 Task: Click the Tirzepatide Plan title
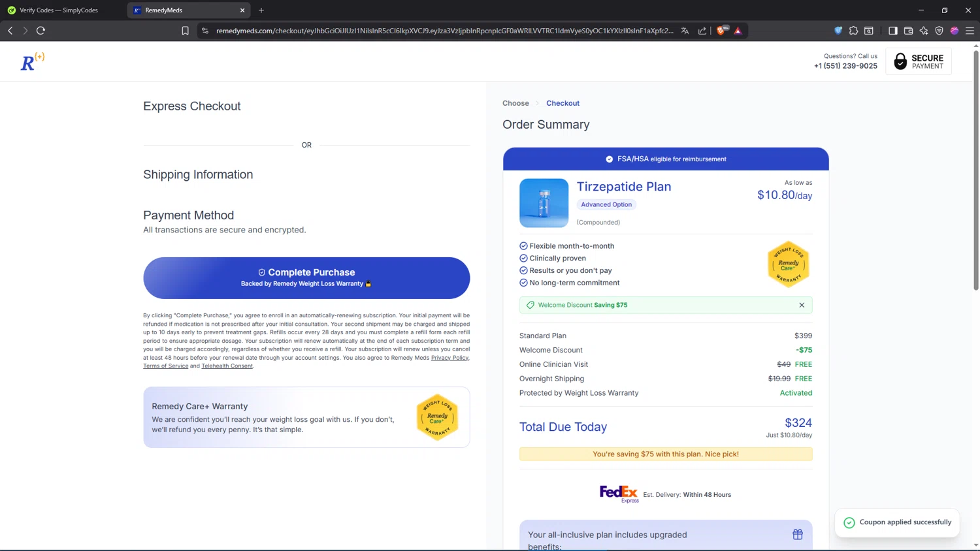click(x=624, y=187)
